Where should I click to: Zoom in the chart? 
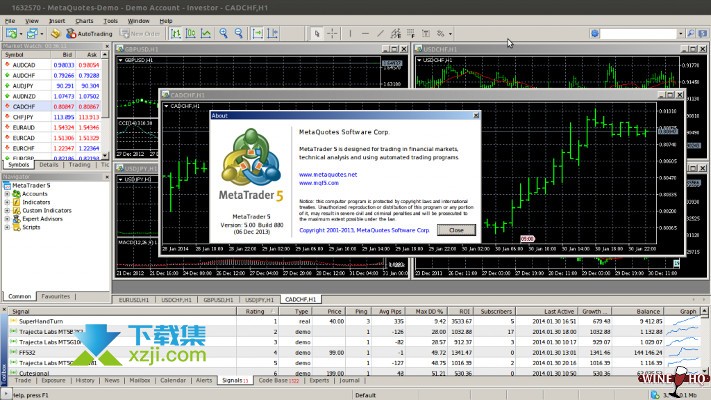[x=224, y=34]
